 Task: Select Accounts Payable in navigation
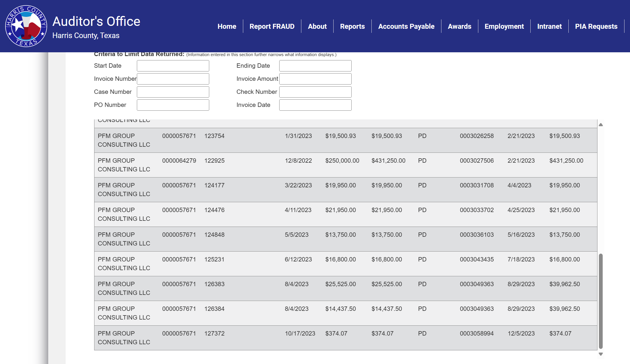[x=406, y=26]
